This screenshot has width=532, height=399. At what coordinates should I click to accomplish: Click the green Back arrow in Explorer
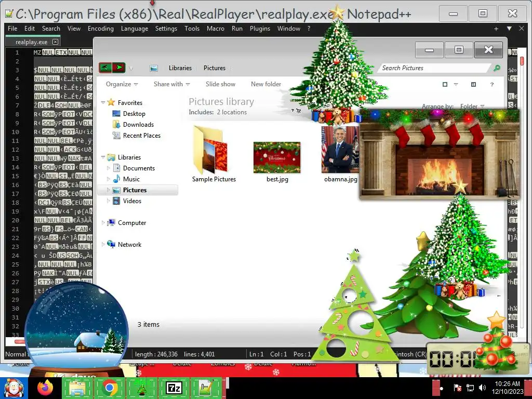coord(105,68)
